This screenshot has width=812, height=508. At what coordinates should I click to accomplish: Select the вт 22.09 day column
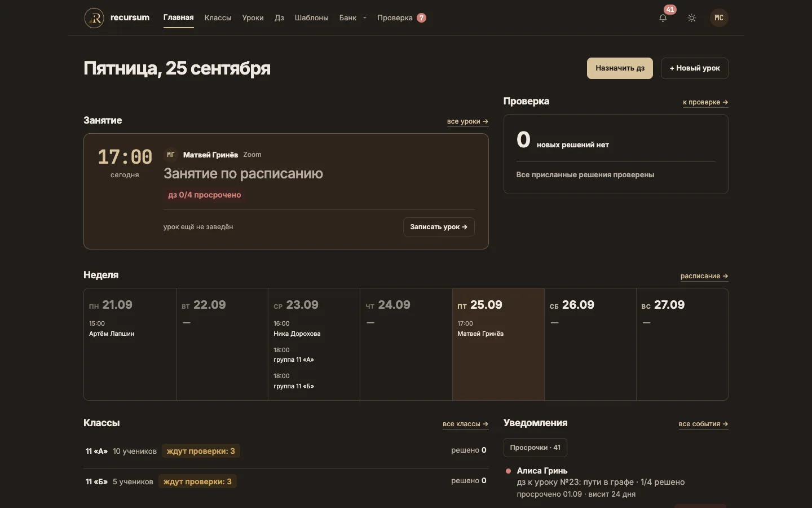click(x=222, y=344)
